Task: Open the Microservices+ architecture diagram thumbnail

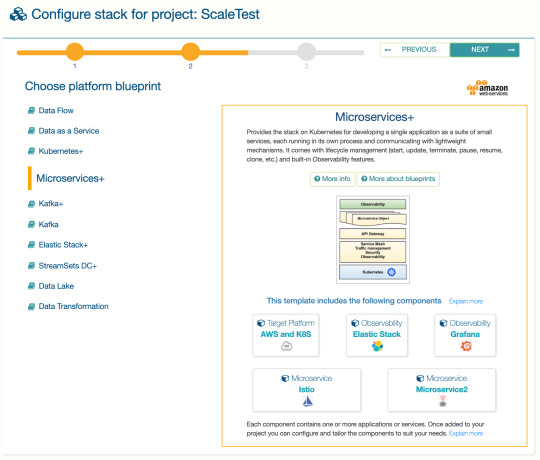Action: 373,240
